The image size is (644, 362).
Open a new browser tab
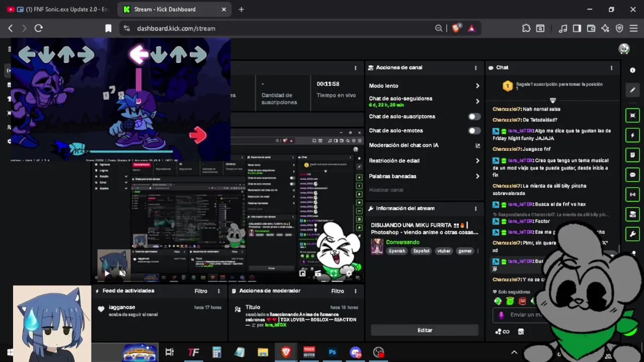tap(242, 9)
